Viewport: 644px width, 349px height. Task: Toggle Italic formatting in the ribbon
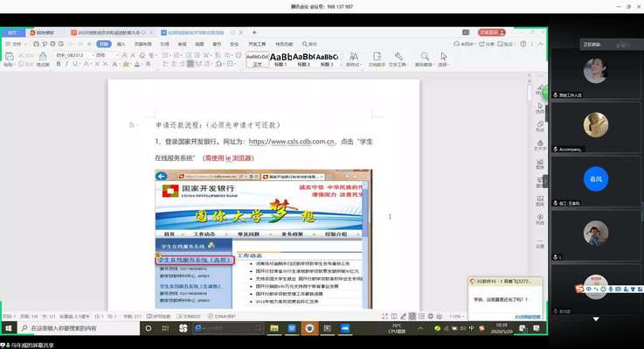(66, 64)
